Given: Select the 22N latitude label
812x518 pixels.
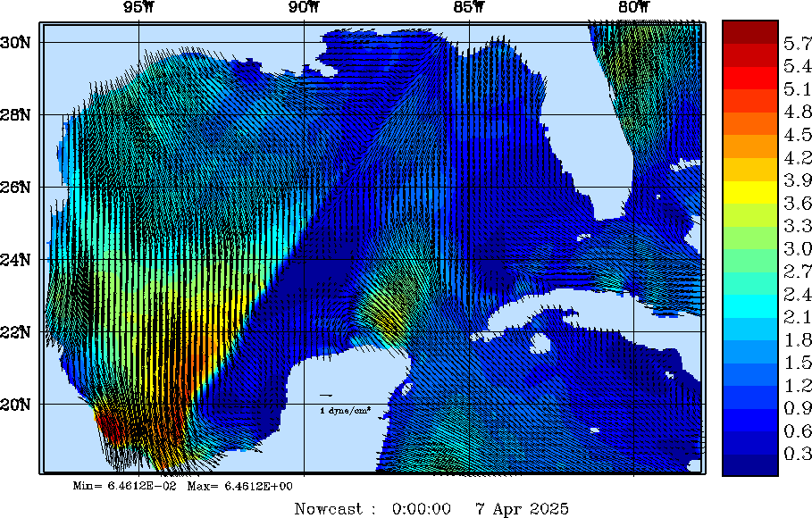Looking at the screenshot, I should tap(15, 331).
